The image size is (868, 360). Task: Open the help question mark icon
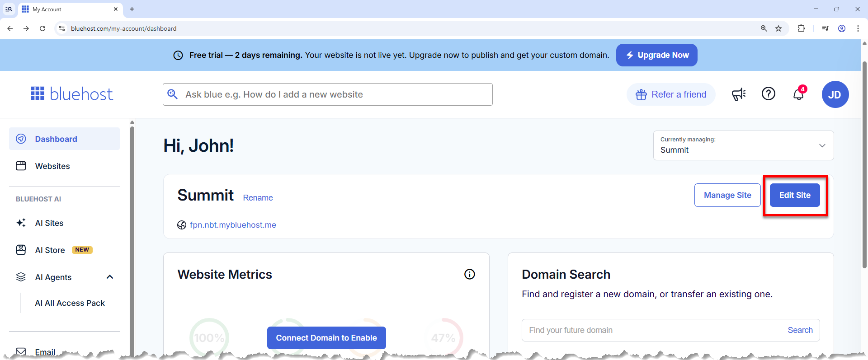[x=769, y=94]
